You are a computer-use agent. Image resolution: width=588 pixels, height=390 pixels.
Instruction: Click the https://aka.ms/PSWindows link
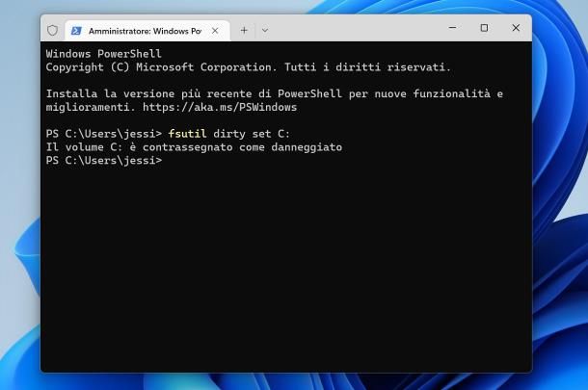pyautogui.click(x=220, y=107)
